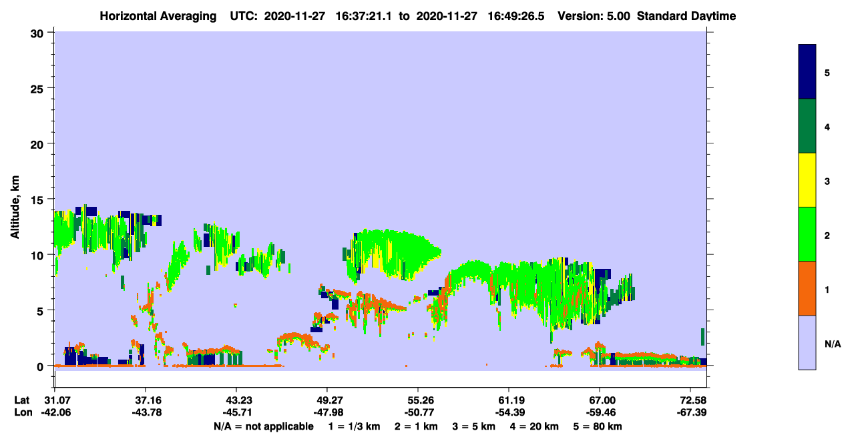Click 'Standard Daytime' in the header

pyautogui.click(x=686, y=16)
